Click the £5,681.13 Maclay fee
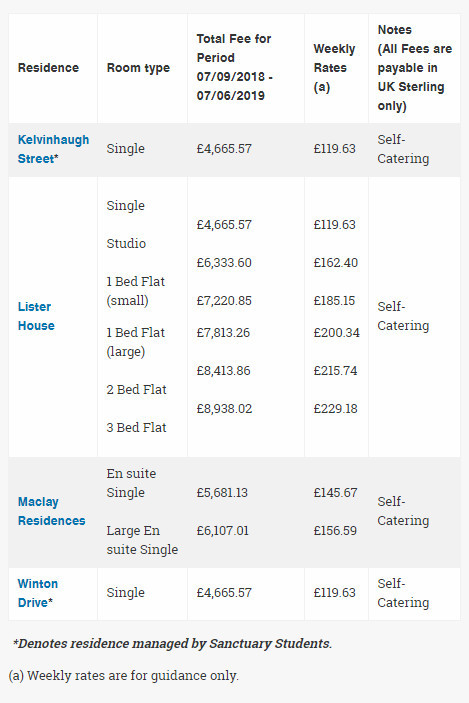This screenshot has width=469, height=703. click(x=222, y=493)
